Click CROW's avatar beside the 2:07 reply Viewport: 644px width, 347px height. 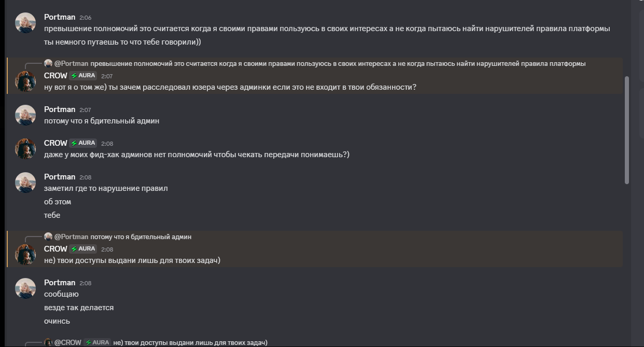[x=25, y=81]
